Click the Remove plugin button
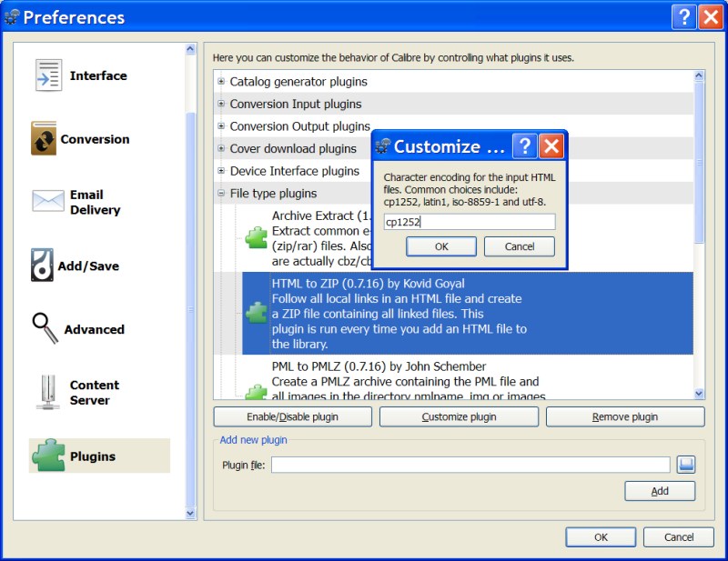Viewport: 728px width, 561px height. (x=625, y=416)
